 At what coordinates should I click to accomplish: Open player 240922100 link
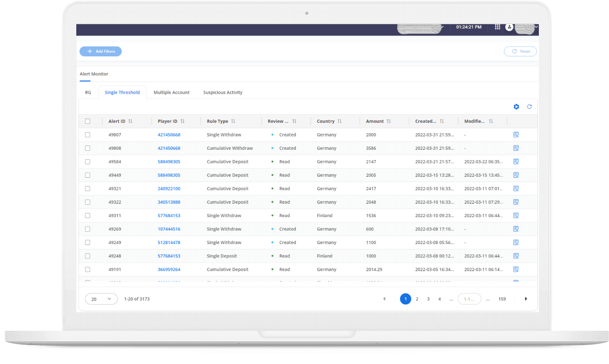169,189
